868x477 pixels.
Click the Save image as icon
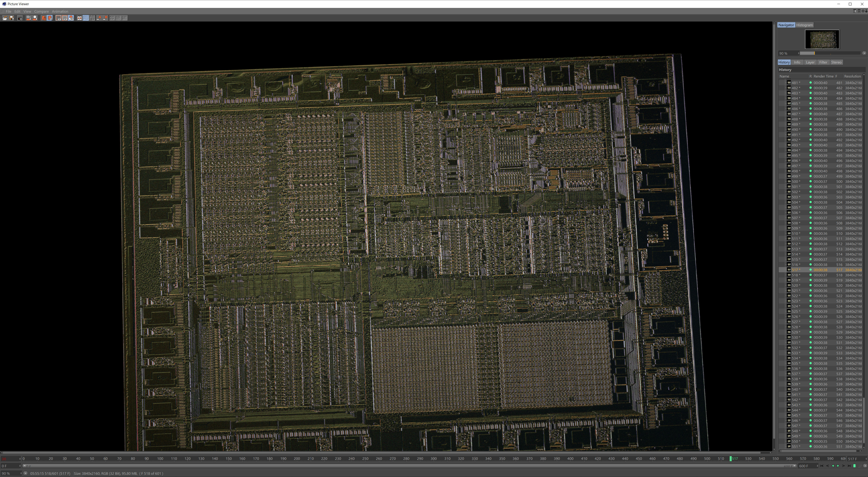point(12,18)
